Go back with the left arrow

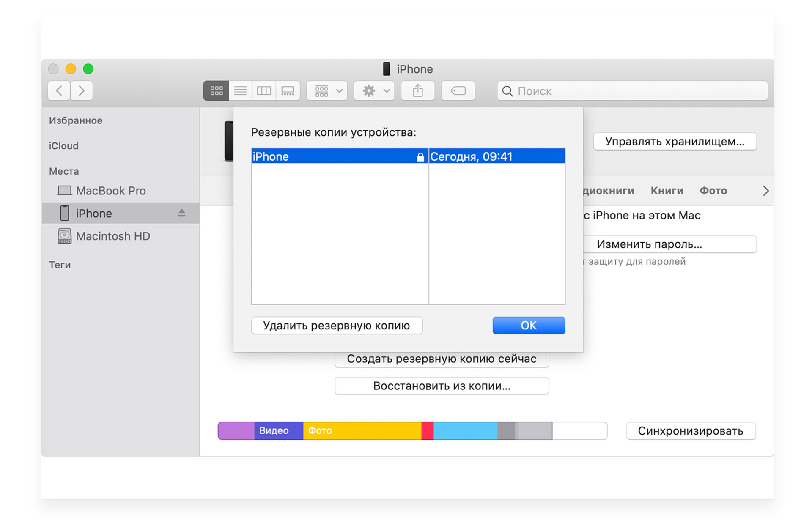tap(59, 90)
